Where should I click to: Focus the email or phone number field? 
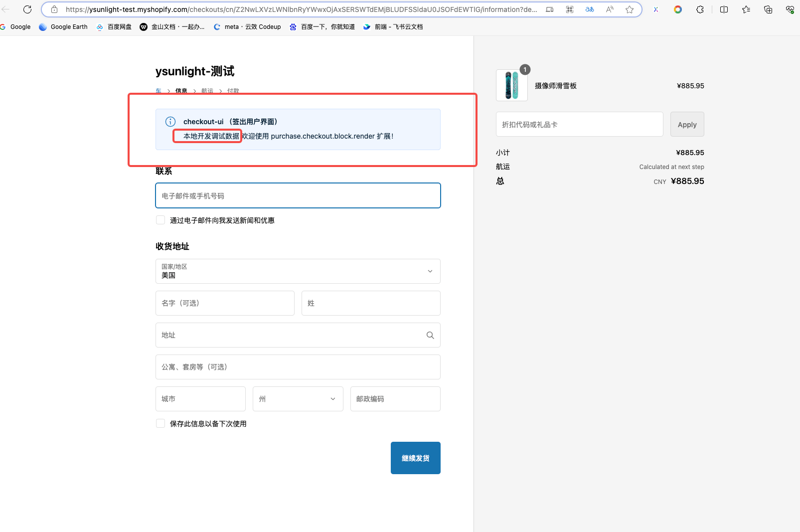(298, 195)
